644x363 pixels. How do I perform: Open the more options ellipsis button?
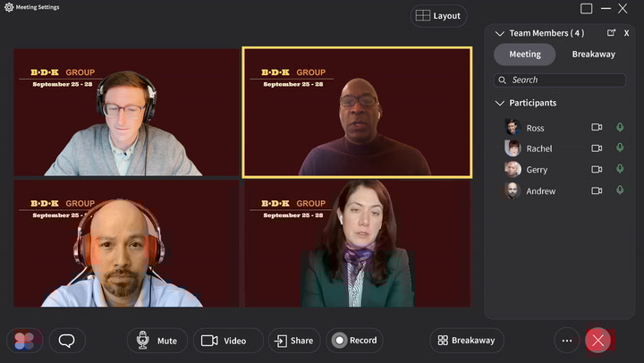[x=567, y=341]
